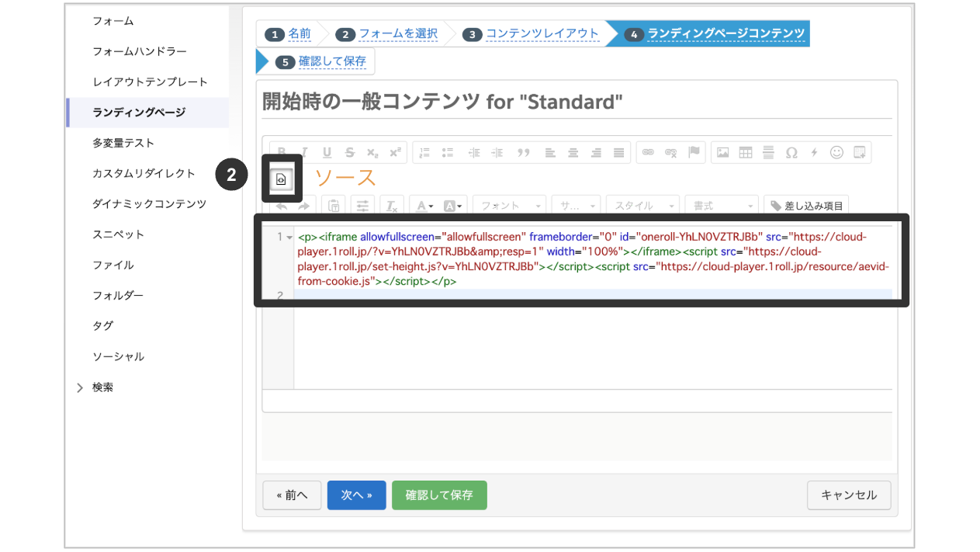This screenshot has width=980, height=552.
Task: Open the スタイル dropdown
Action: tap(642, 205)
